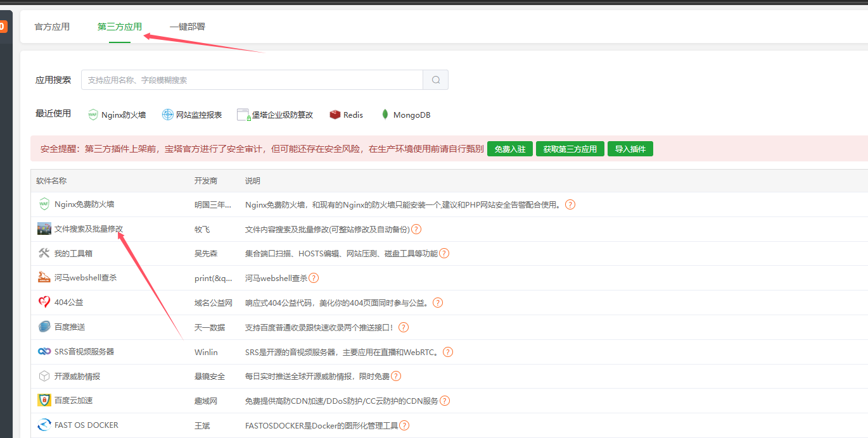The width and height of the screenshot is (868, 438).
Task: Click the 导入插件 button
Action: point(630,149)
